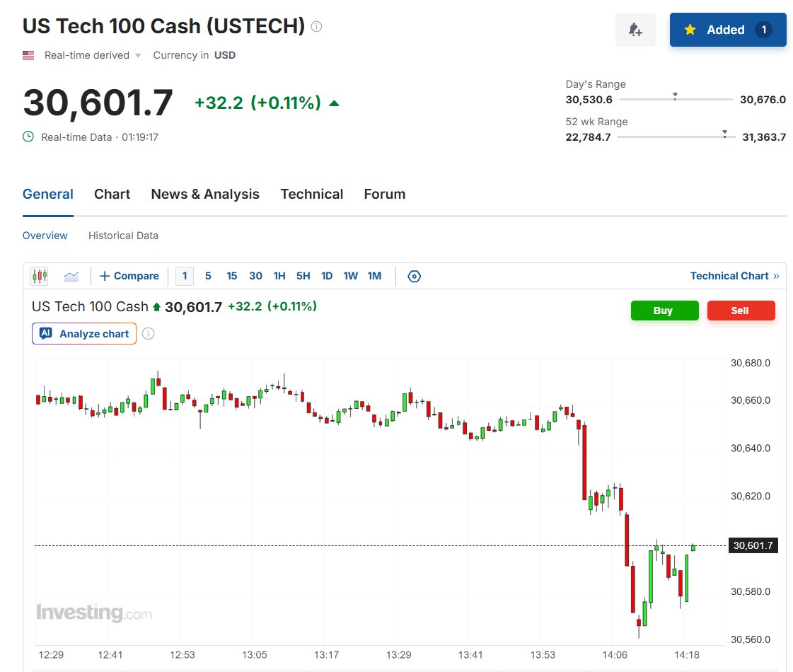Viewport: 793px width, 672px height.
Task: Click the 52 wk Range slider marker
Action: tap(724, 133)
